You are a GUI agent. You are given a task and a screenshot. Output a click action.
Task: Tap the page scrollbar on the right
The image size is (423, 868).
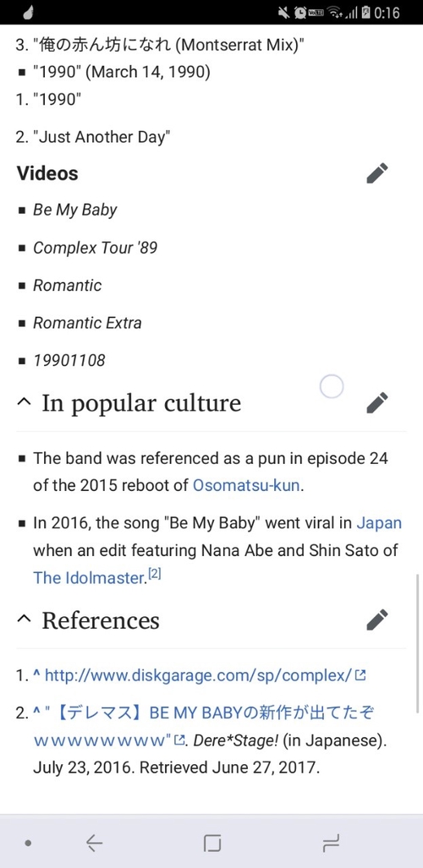[x=419, y=644]
